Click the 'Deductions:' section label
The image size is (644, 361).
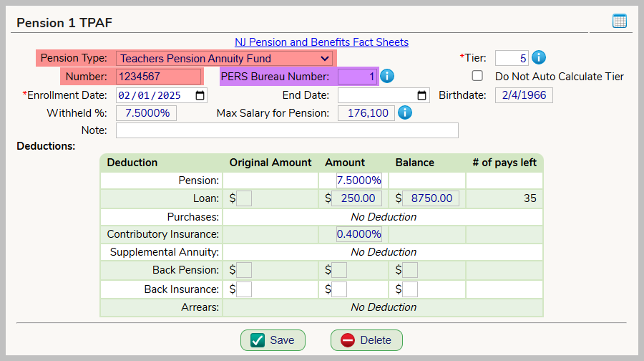(x=46, y=146)
